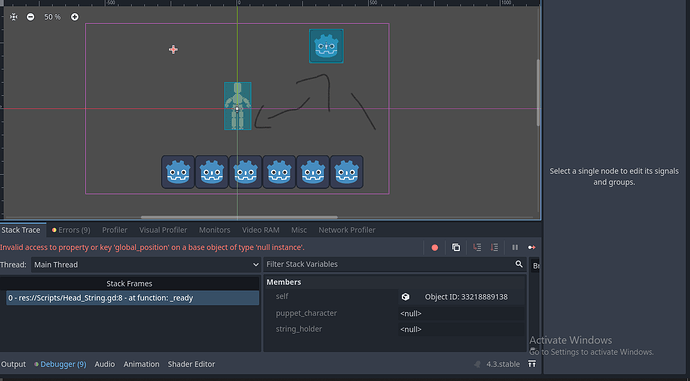Click the Stack Frames column header
Screen dimensions: 690x381
pos(129,283)
